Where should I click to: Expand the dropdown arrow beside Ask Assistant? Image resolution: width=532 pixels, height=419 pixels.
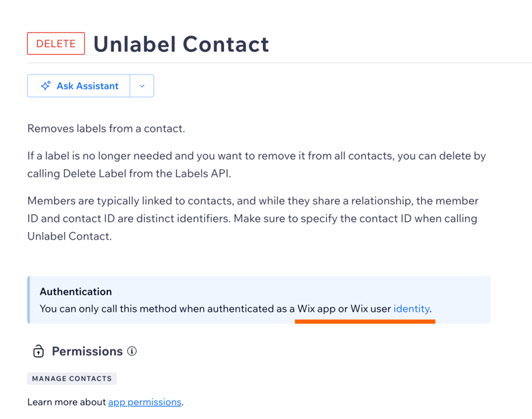pyautogui.click(x=142, y=86)
